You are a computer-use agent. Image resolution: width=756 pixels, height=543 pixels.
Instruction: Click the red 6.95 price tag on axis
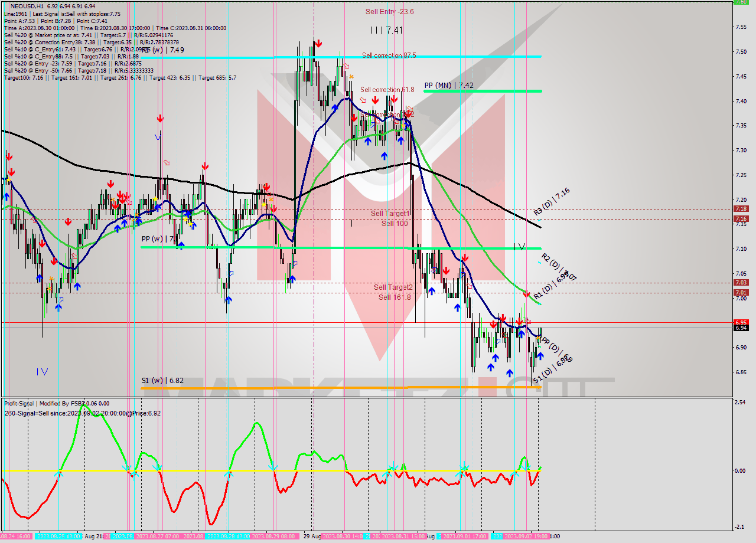point(741,322)
